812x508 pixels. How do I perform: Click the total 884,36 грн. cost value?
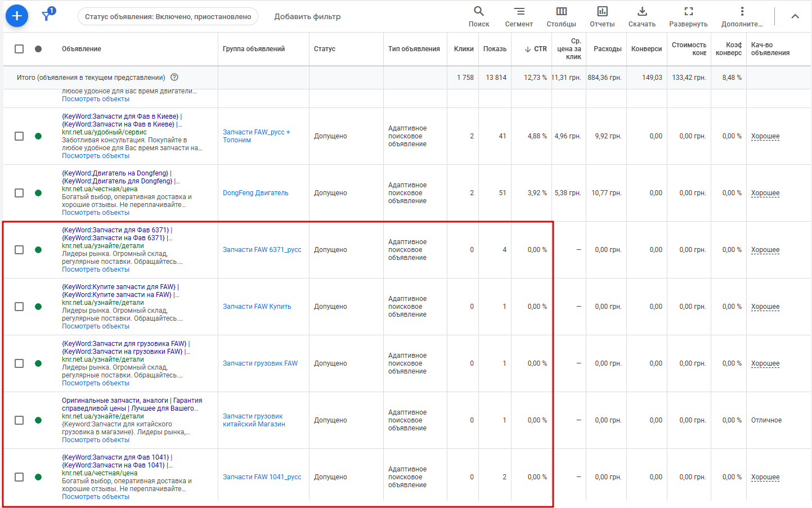pos(605,78)
